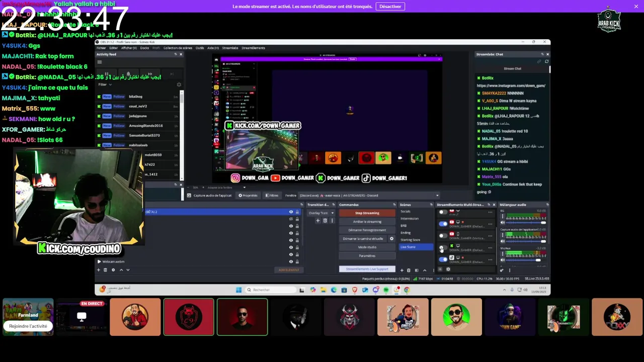Image resolution: width=644 pixels, height=362 pixels.
Task: Click Démarrer l'enregistrement button
Action: (367, 230)
